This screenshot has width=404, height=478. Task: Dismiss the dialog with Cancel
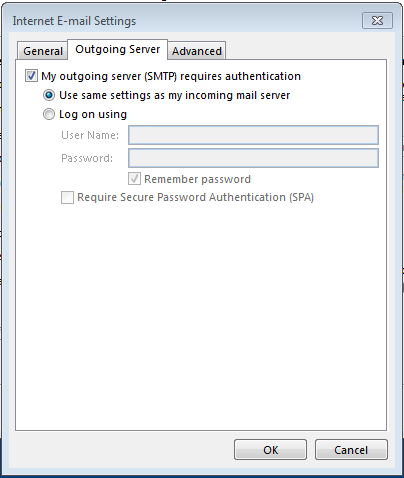351,450
